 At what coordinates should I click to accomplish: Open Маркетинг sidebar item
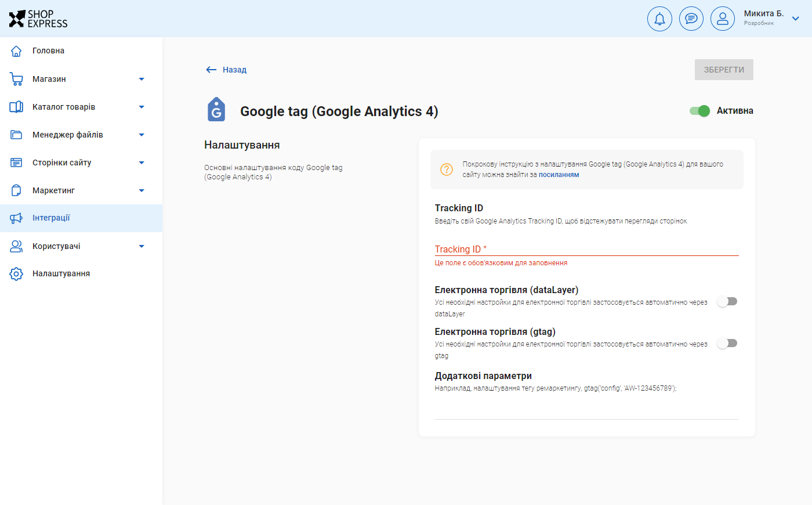[81, 190]
